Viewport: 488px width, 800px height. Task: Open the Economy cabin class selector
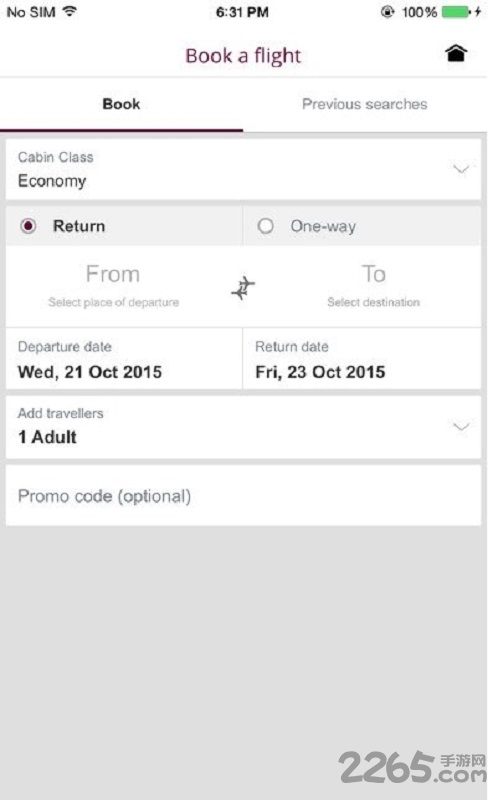tap(243, 169)
